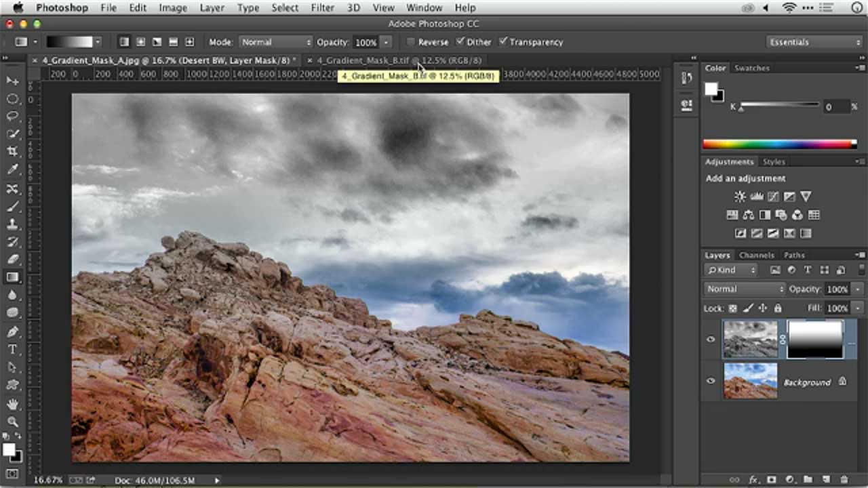Add a Levels adjustment

756,197
